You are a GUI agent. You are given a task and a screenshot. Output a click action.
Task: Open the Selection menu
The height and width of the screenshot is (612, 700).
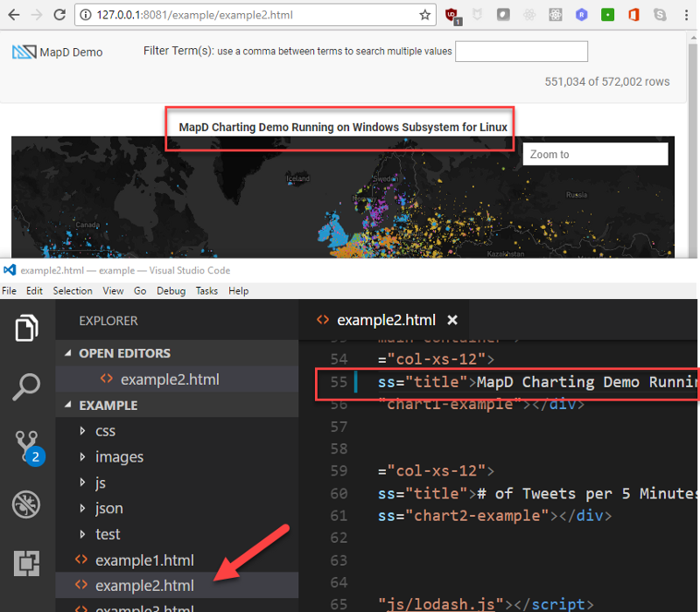pos(73,291)
